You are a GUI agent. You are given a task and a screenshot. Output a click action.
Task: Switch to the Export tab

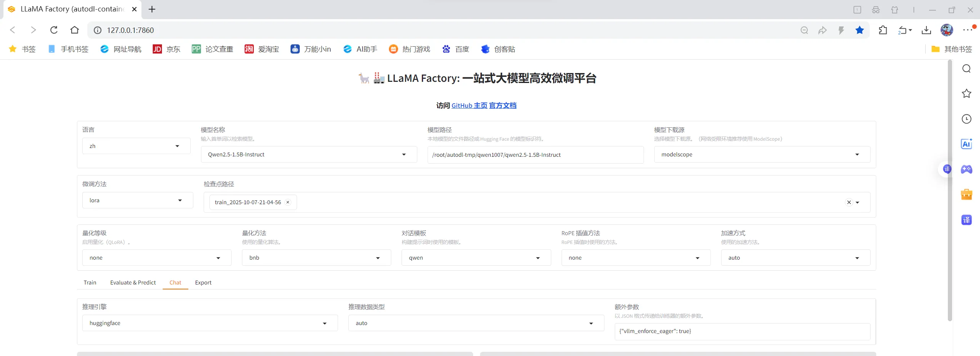click(203, 283)
